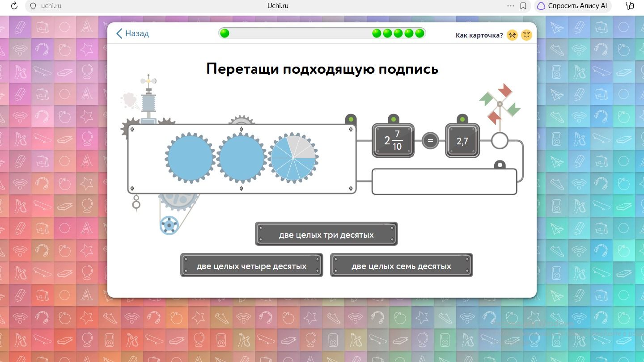Screen dimensions: 644x362
Task: Click the decimal 2,7 plate
Action: point(462,141)
